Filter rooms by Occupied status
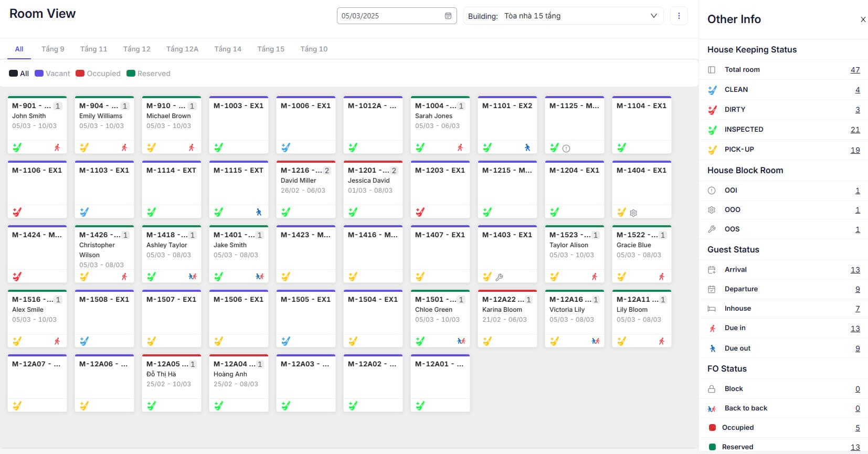Viewport: 868px width, 454px height. [98, 73]
